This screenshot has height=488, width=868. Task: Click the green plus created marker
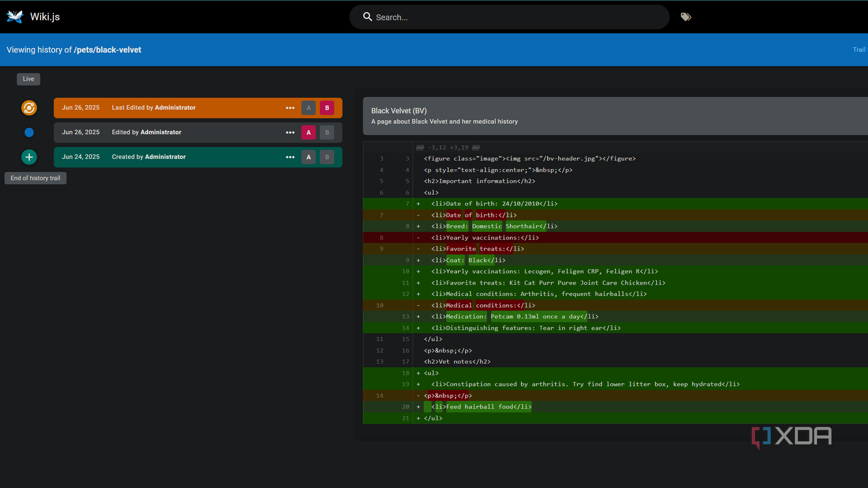point(29,157)
